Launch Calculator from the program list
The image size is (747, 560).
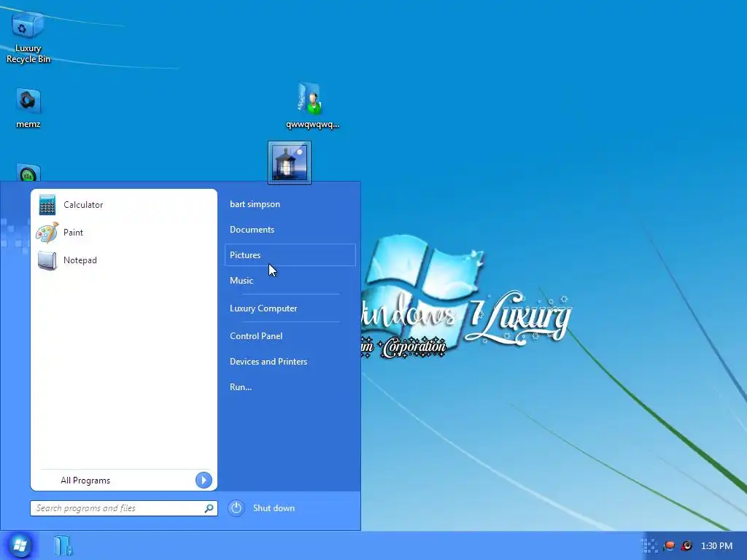coord(124,205)
